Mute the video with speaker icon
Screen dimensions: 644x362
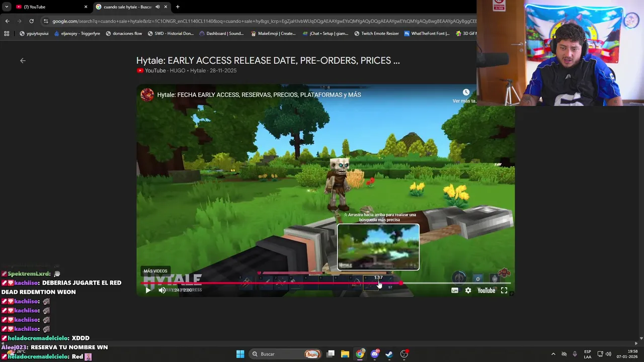[x=162, y=290]
